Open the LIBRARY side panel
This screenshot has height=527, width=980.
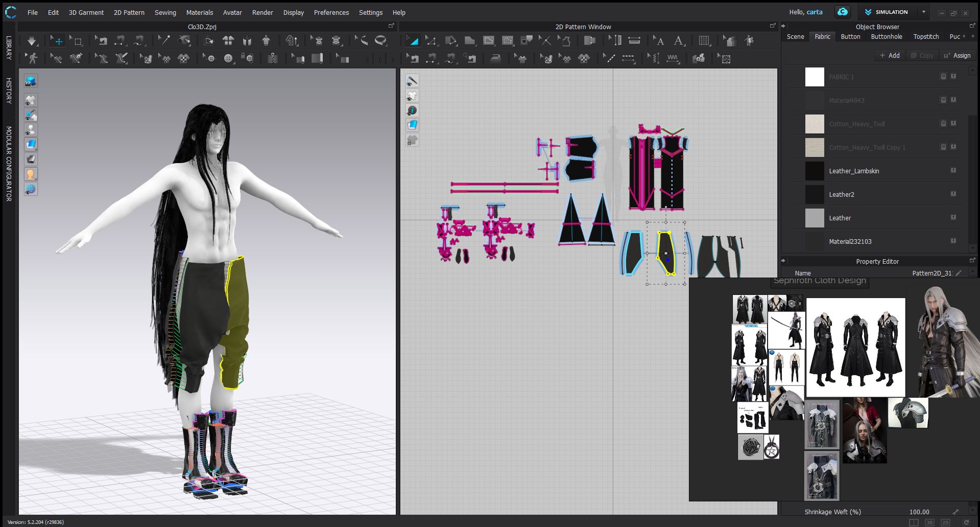9,48
